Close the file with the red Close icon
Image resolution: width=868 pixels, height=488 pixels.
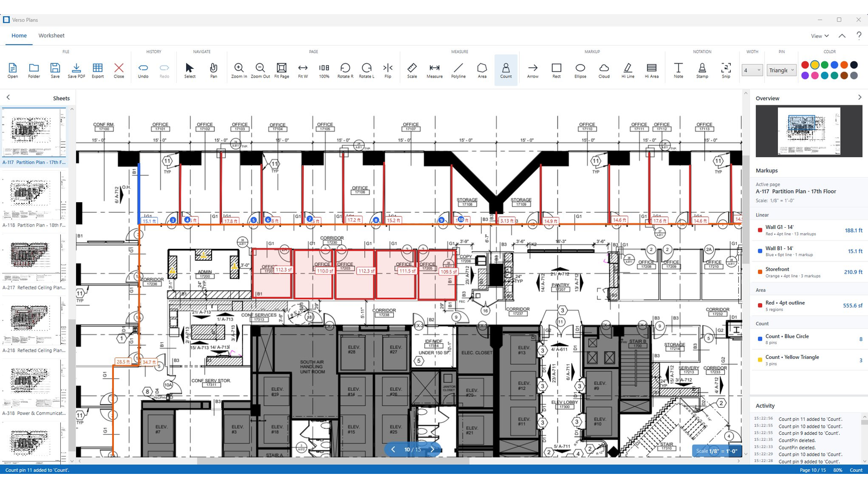(x=119, y=70)
